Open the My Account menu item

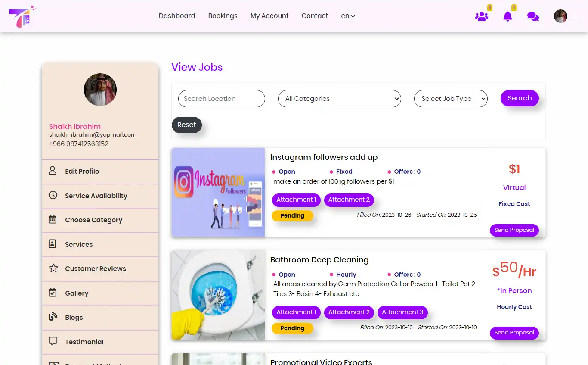coord(269,16)
